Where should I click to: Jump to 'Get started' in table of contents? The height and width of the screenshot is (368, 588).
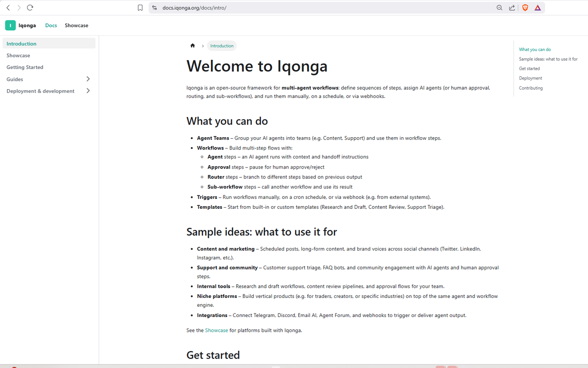(529, 69)
